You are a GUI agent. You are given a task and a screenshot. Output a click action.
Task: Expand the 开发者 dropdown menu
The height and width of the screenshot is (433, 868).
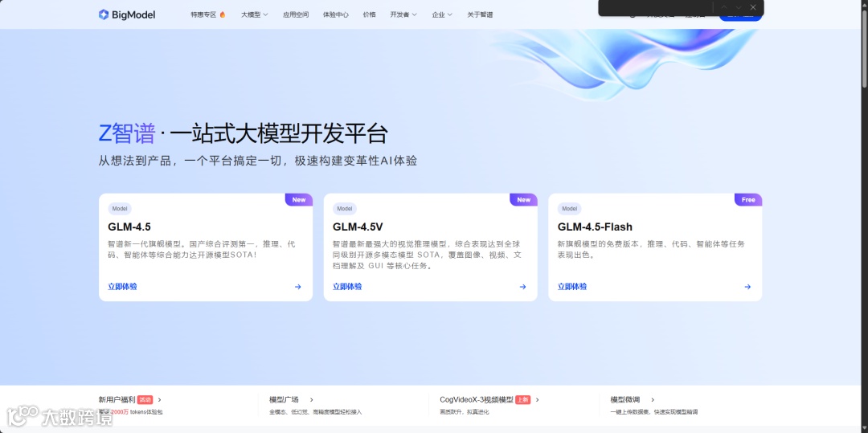[x=403, y=15]
